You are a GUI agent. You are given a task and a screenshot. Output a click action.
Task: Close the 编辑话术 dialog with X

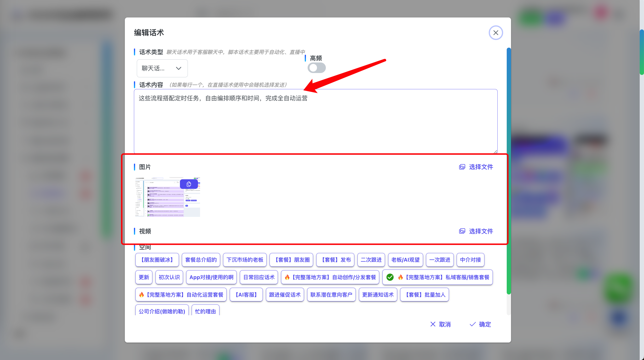[495, 33]
